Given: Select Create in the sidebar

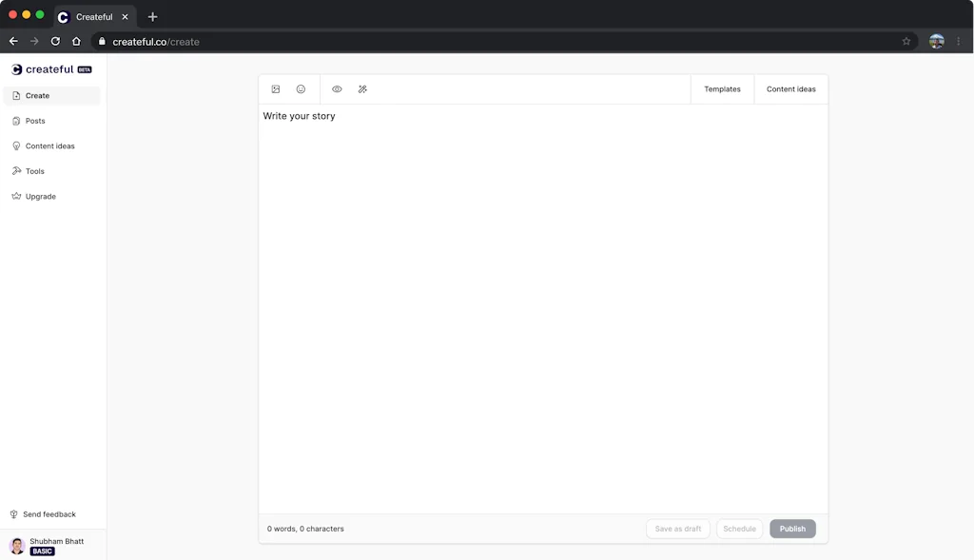Looking at the screenshot, I should click(x=36, y=95).
